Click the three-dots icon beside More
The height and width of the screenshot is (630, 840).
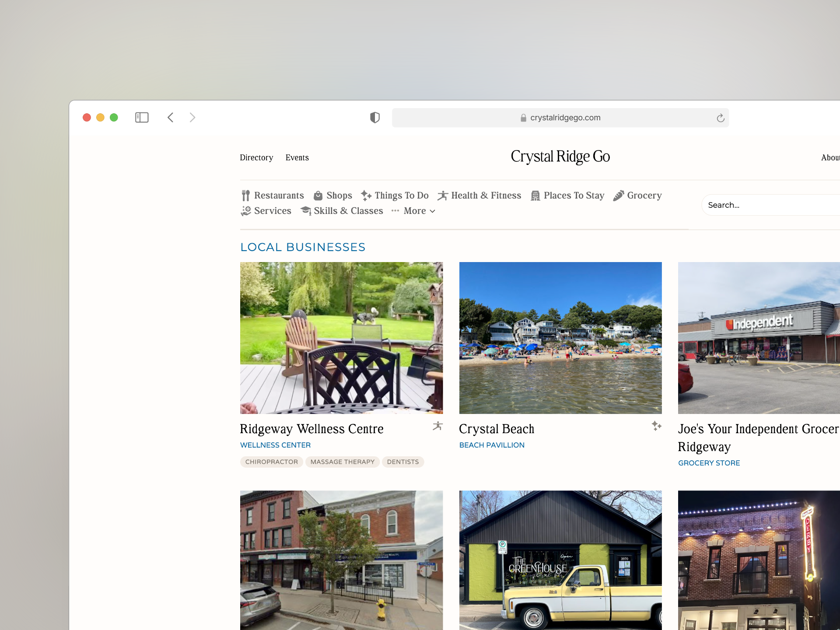coord(395,211)
